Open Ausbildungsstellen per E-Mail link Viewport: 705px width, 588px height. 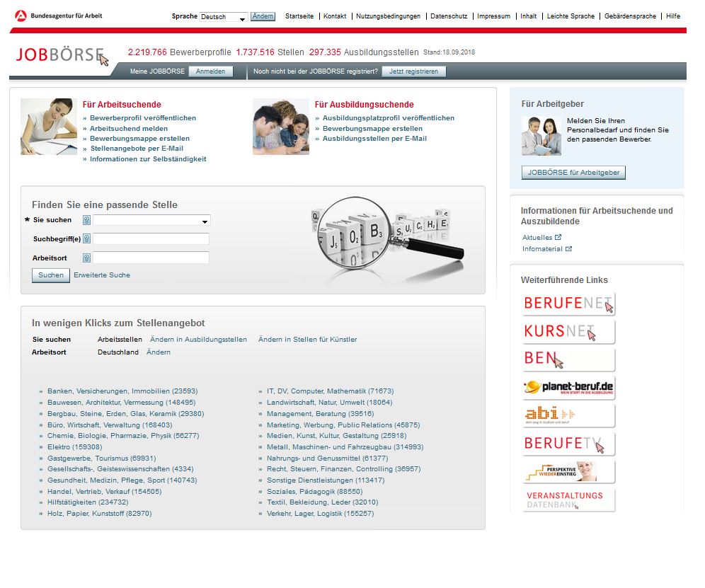click(374, 139)
